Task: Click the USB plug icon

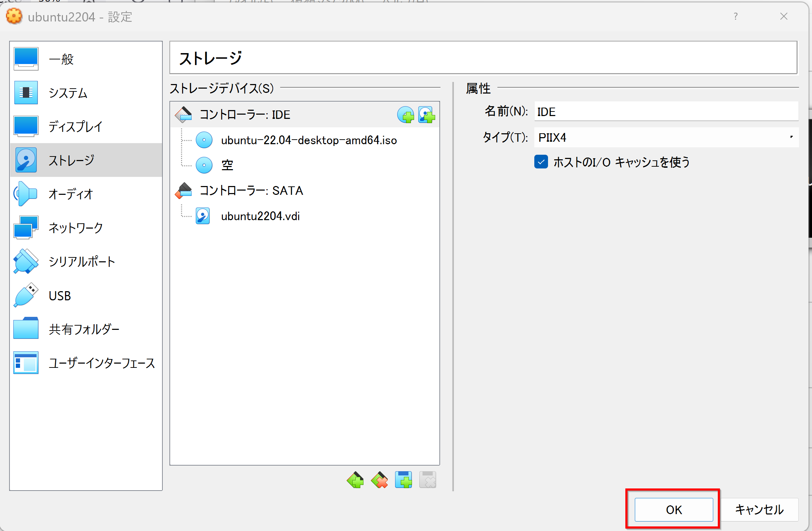Action: [x=26, y=295]
